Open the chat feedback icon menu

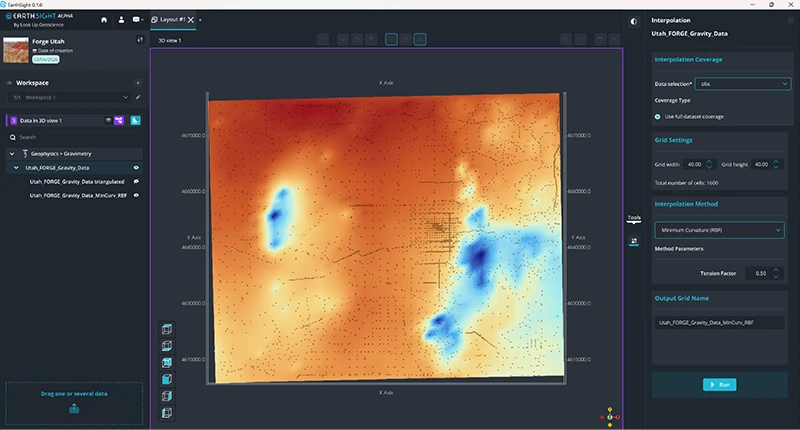(138, 20)
